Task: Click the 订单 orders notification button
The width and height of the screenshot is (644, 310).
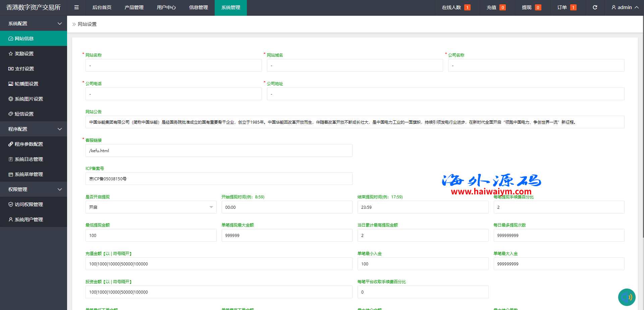Action: pos(567,7)
